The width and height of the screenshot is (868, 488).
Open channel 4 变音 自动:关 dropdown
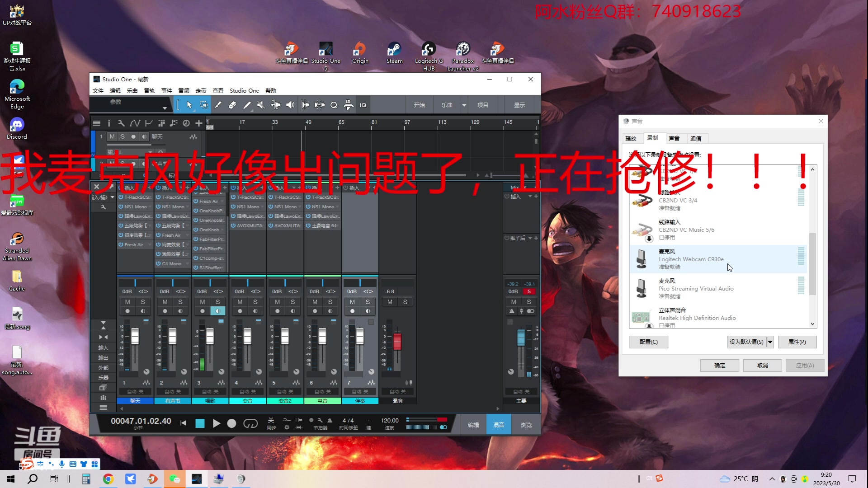point(248,392)
